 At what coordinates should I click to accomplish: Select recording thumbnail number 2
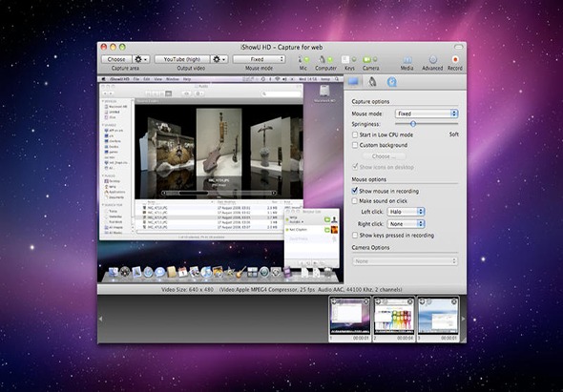(394, 319)
